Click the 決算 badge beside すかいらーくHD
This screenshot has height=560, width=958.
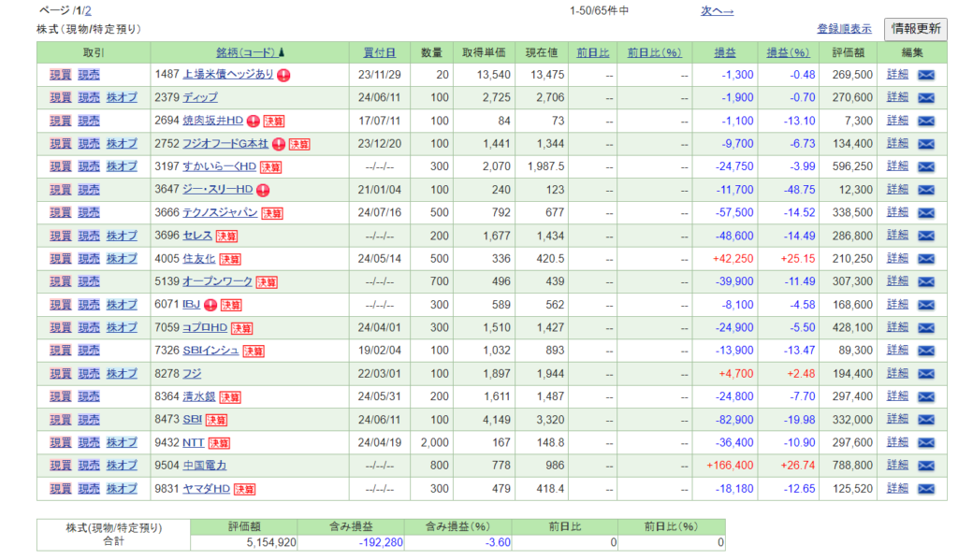[x=270, y=166]
